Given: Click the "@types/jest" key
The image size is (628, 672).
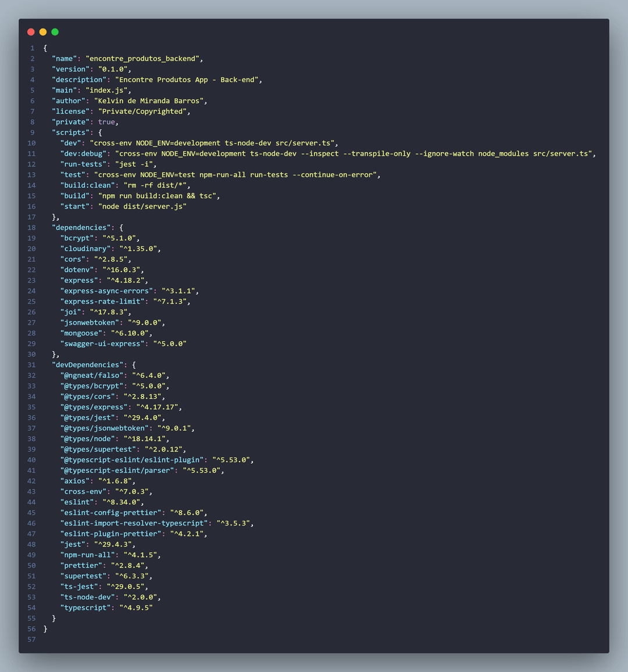Looking at the screenshot, I should (x=87, y=418).
